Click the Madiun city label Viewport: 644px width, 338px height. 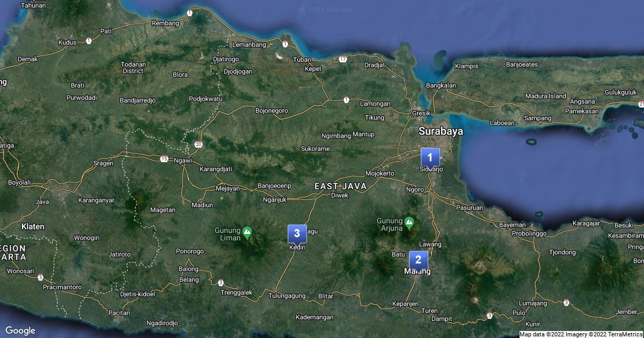coord(202,205)
